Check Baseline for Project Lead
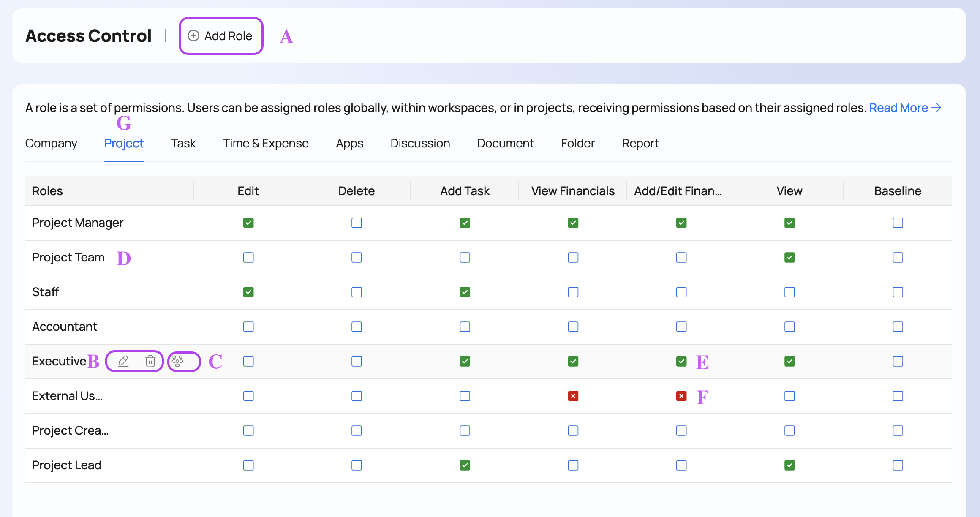 point(898,465)
